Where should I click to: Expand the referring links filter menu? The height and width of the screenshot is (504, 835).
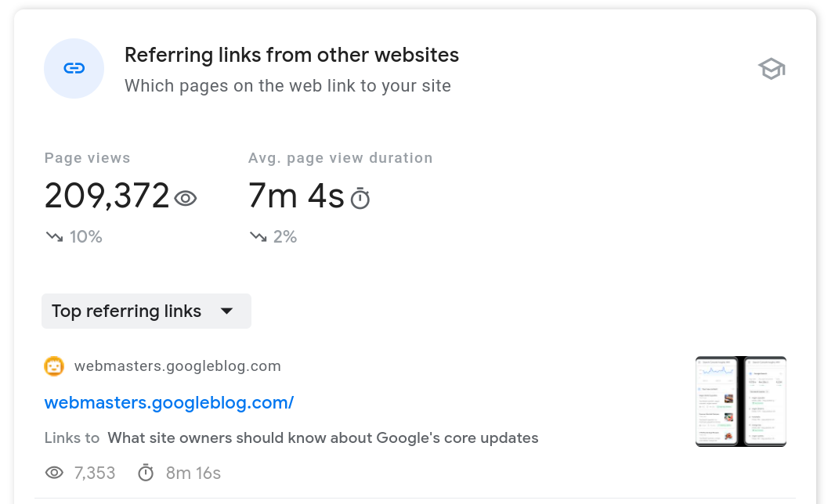pyautogui.click(x=146, y=311)
